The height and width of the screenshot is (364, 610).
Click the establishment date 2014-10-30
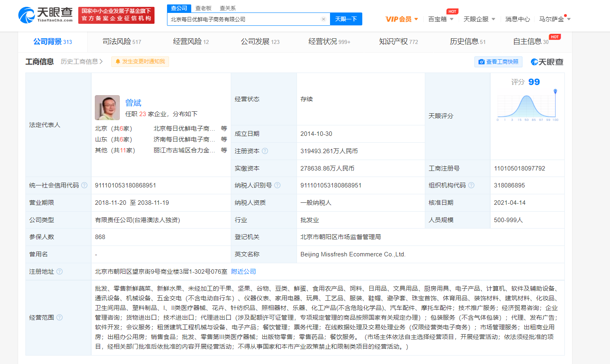click(x=316, y=134)
